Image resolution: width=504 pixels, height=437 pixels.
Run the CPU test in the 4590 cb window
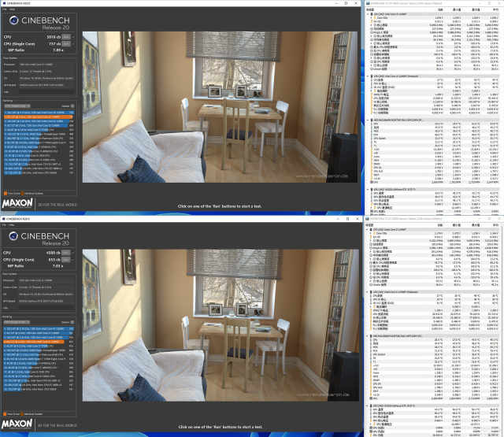pyautogui.click(x=67, y=251)
